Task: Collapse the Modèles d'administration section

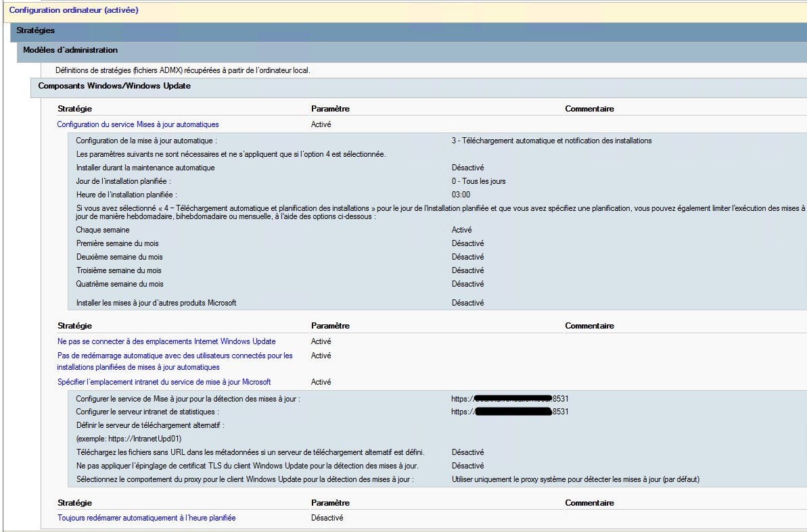Action: point(70,51)
